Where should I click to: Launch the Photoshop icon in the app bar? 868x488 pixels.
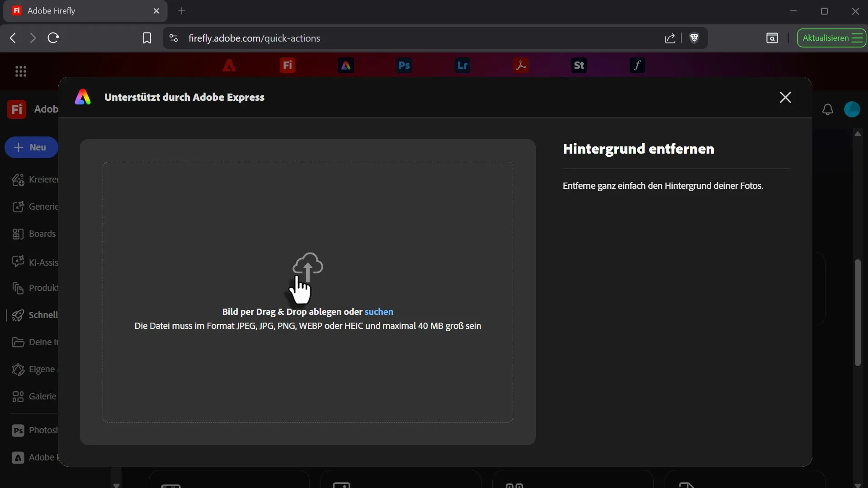pos(404,66)
